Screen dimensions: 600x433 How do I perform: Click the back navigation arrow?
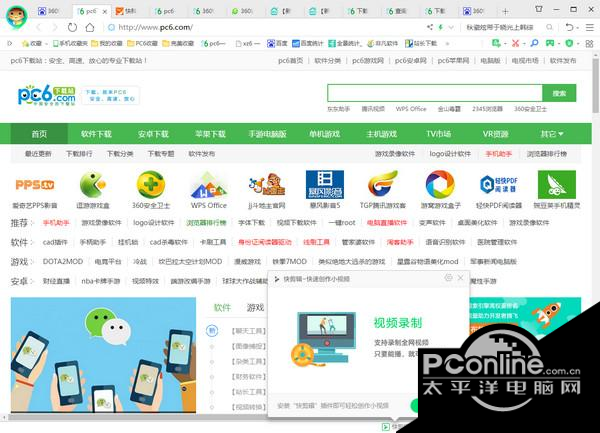(38, 27)
